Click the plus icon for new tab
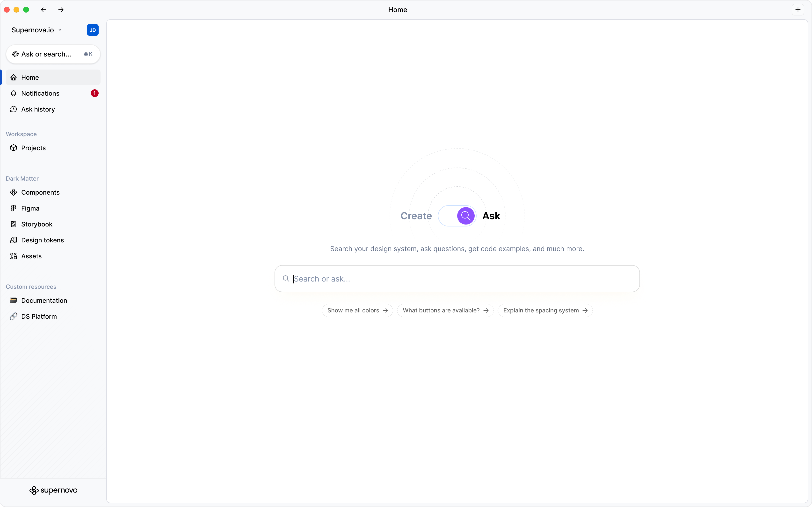812x507 pixels. click(797, 10)
